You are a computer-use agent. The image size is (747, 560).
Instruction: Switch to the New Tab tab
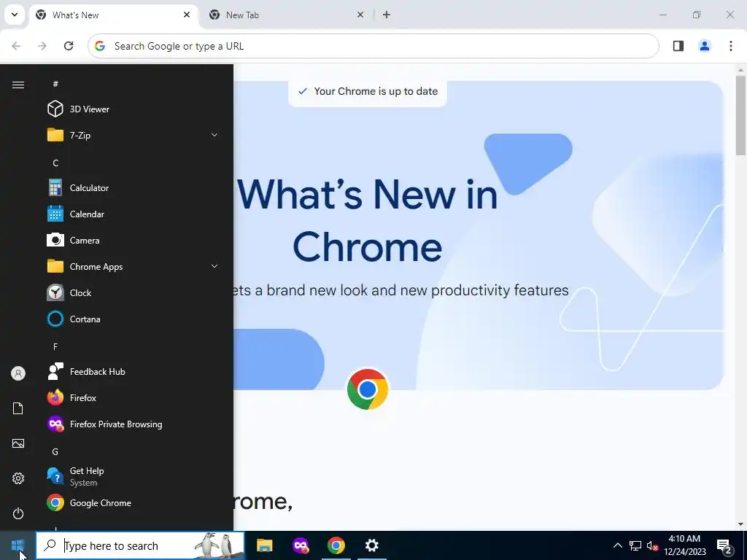coord(285,15)
